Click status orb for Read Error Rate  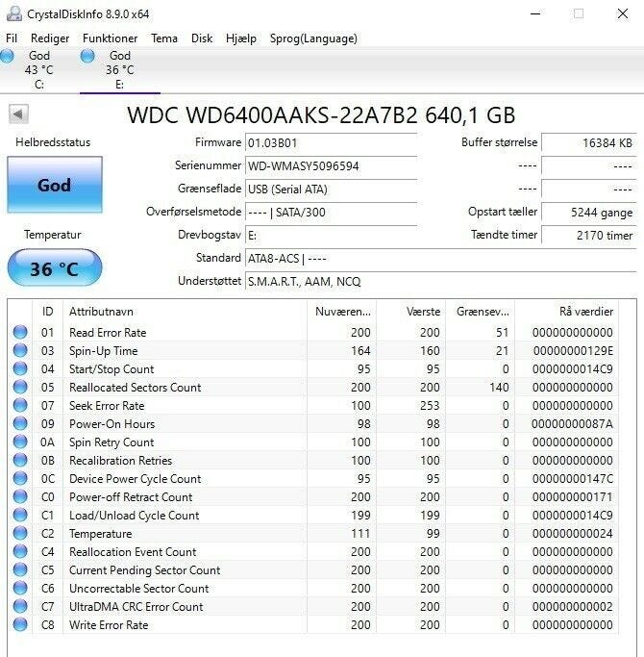click(20, 332)
